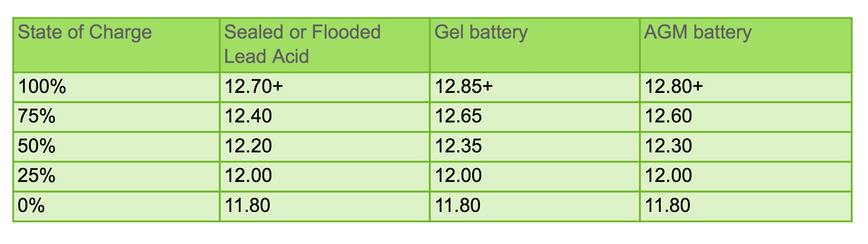Select the 11.80 AGM battery cell
Viewport: 868px width, 244px height.
point(746,206)
